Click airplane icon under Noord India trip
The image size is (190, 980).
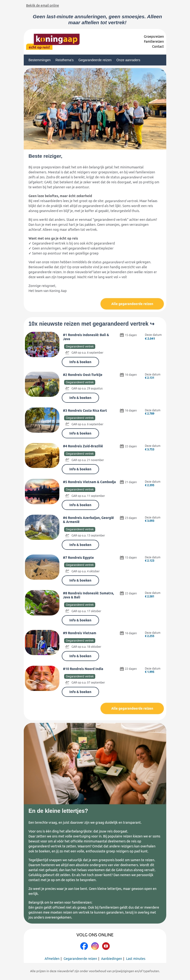(x=67, y=683)
